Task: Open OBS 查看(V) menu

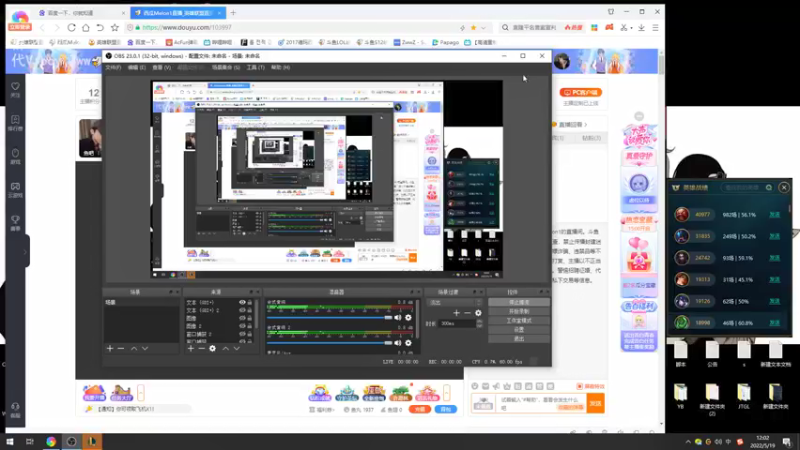Action: click(161, 67)
